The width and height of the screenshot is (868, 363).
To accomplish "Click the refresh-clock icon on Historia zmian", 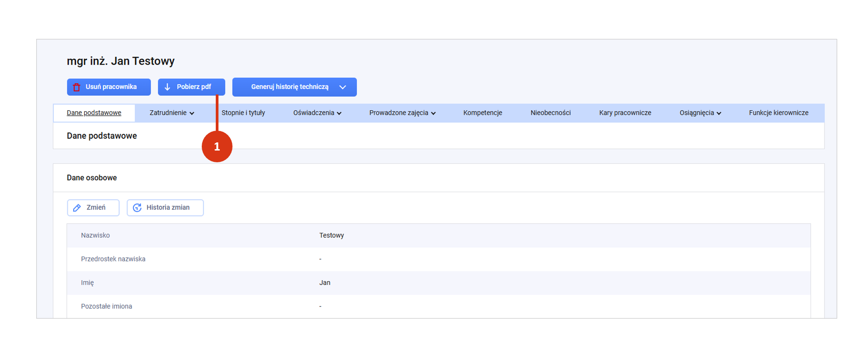I will pos(137,207).
